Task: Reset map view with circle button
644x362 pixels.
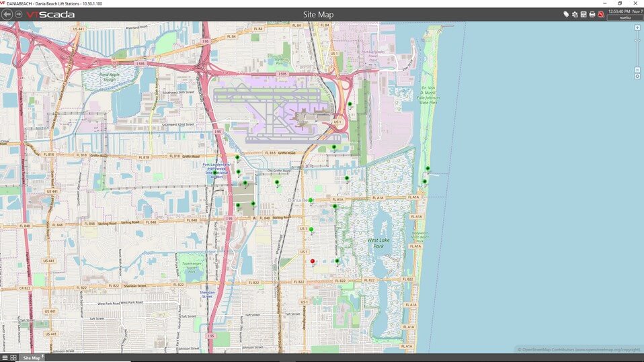Action: click(x=637, y=77)
